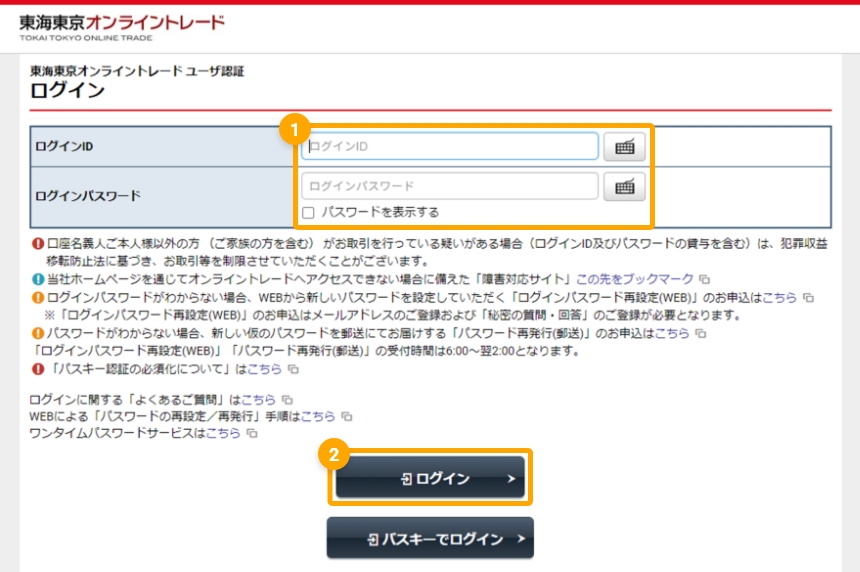Open software keyboard for ログインID field
Image resolution: width=860 pixels, height=572 pixels.
point(624,146)
